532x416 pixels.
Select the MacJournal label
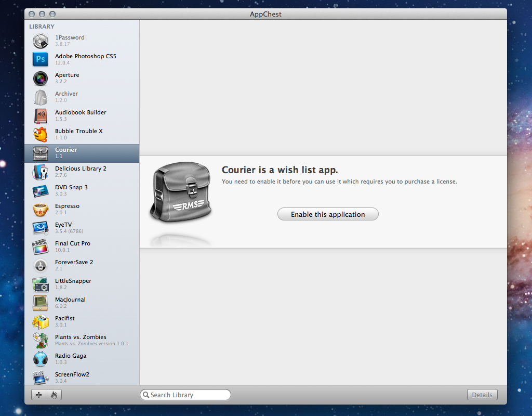point(70,300)
